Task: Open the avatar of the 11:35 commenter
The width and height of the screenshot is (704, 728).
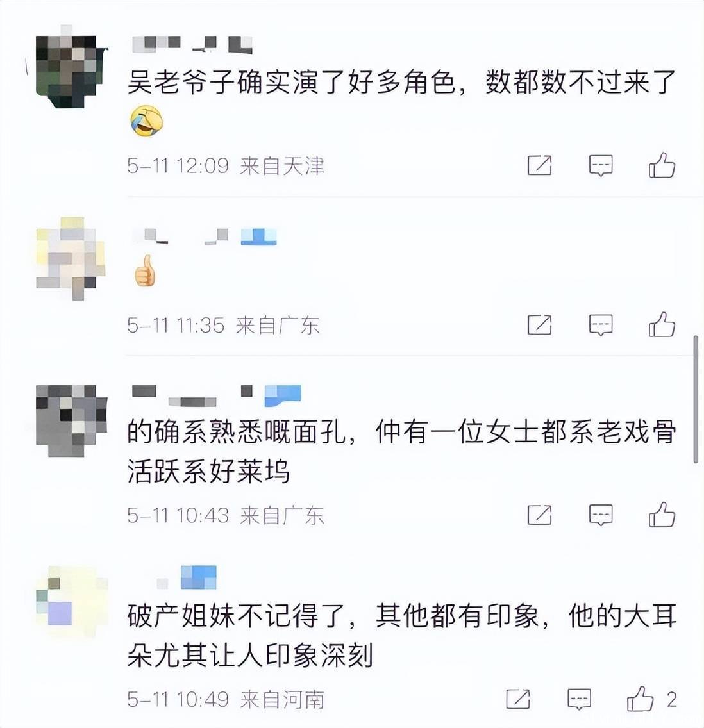Action: pyautogui.click(x=71, y=258)
